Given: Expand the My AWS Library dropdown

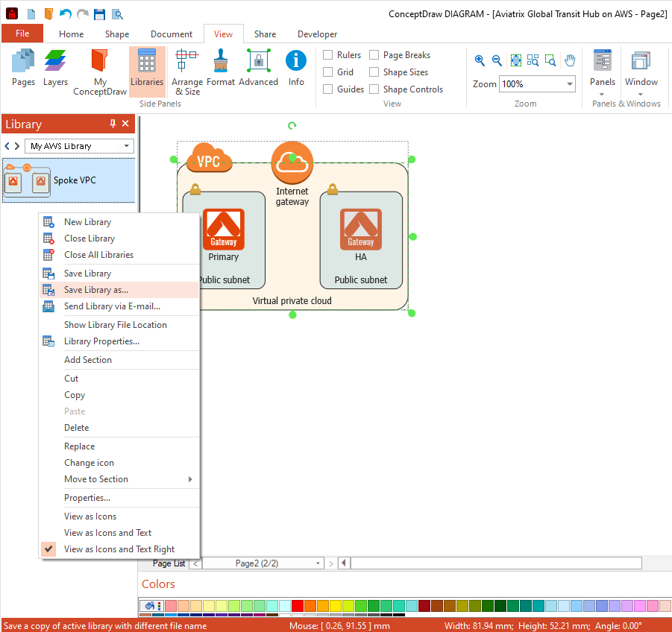Looking at the screenshot, I should 127,146.
